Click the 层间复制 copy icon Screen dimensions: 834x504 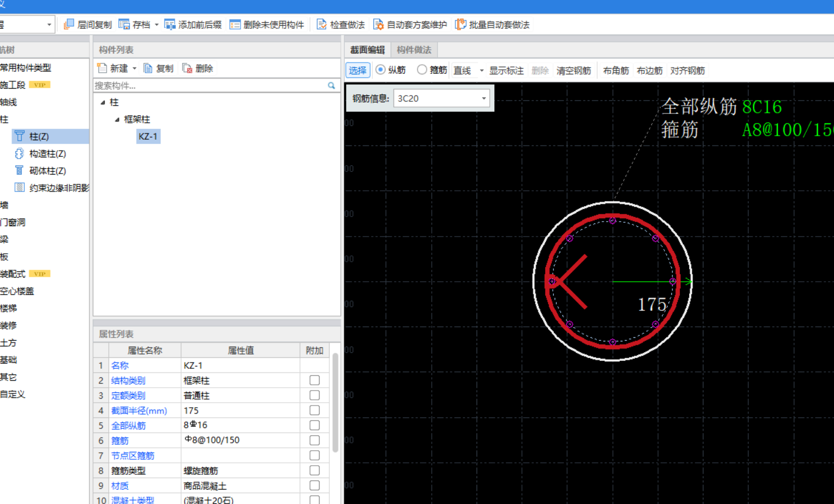pyautogui.click(x=69, y=24)
